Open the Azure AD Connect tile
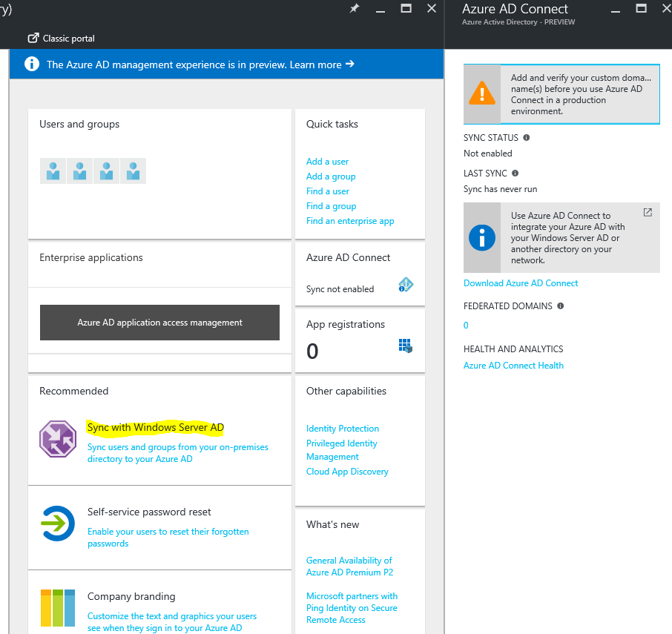 point(360,274)
